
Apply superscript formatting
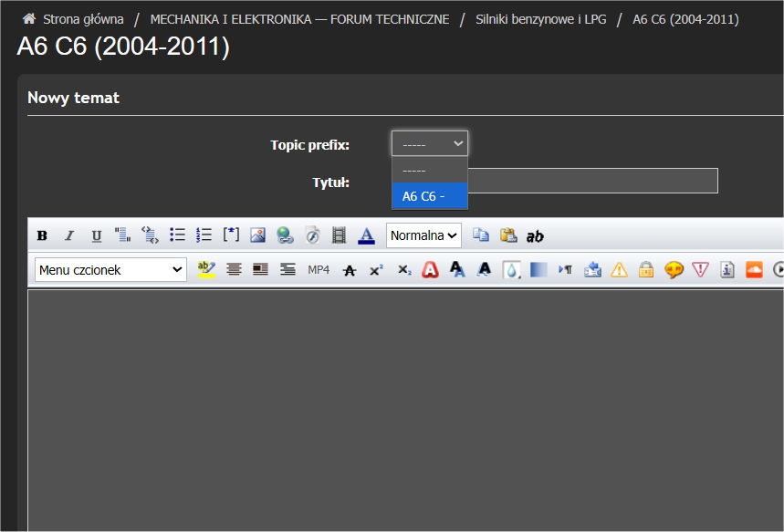click(377, 270)
